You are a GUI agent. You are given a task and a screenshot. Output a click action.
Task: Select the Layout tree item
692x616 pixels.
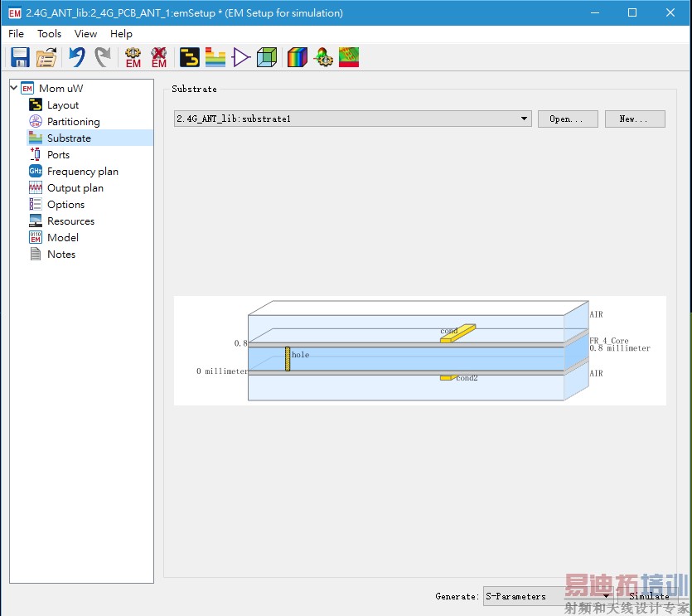pos(63,105)
